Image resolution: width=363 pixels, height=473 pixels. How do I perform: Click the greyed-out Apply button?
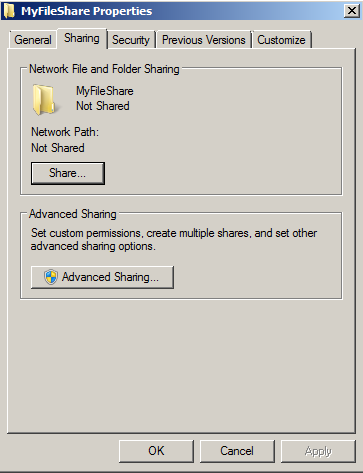coord(318,451)
